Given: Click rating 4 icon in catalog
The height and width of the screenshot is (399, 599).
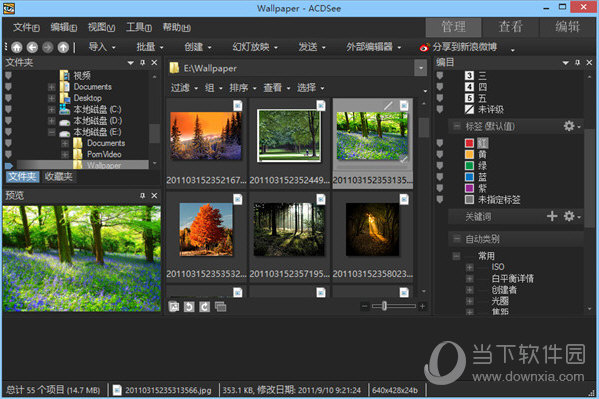Looking at the screenshot, I should [x=469, y=87].
